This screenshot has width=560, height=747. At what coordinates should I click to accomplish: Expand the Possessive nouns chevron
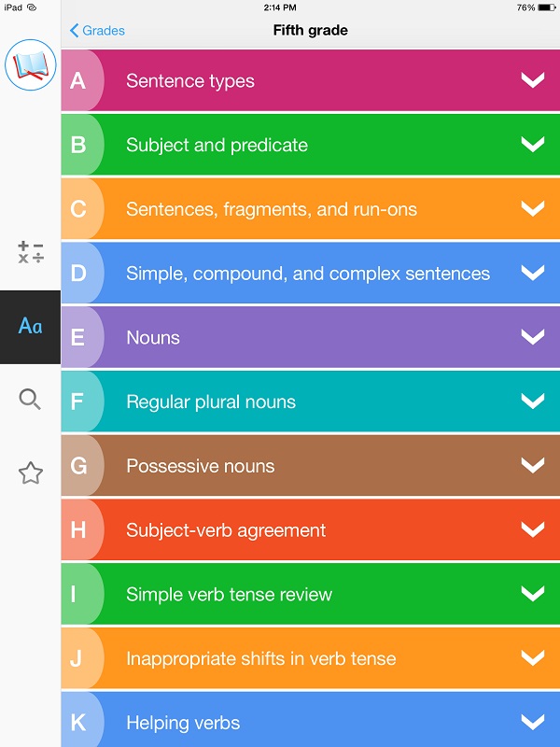coord(532,464)
